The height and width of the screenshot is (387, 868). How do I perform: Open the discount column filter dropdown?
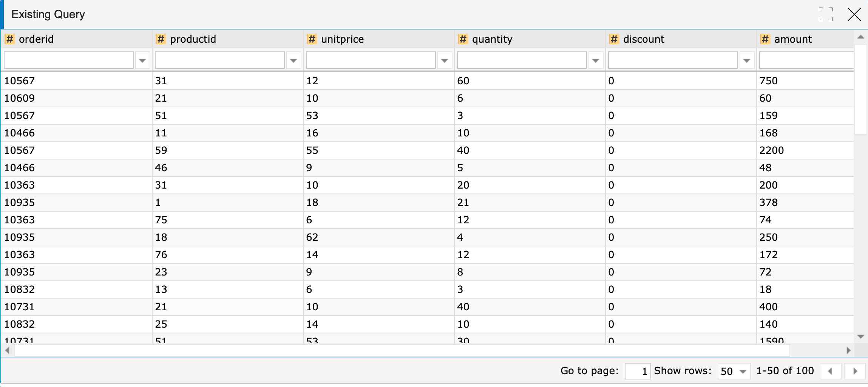point(747,60)
